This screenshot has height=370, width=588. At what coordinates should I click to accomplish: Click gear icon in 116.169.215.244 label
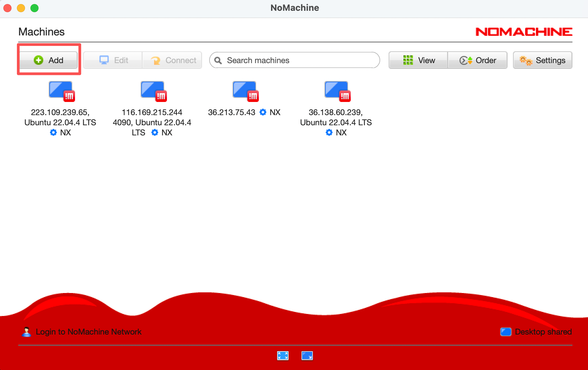click(155, 132)
